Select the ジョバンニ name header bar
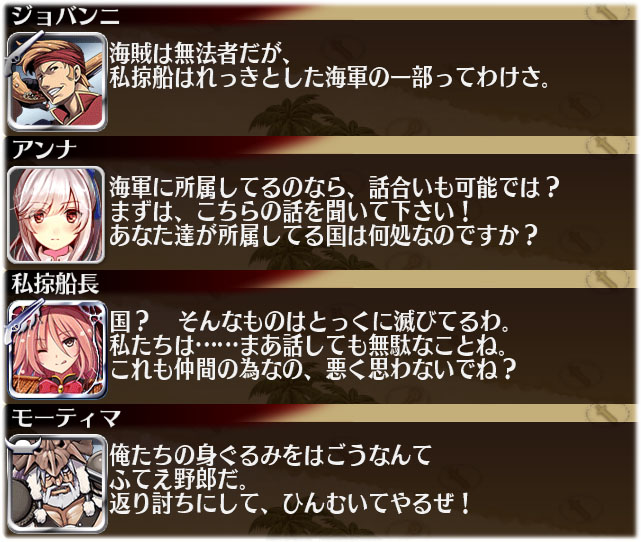641x542 pixels. (x=320, y=13)
